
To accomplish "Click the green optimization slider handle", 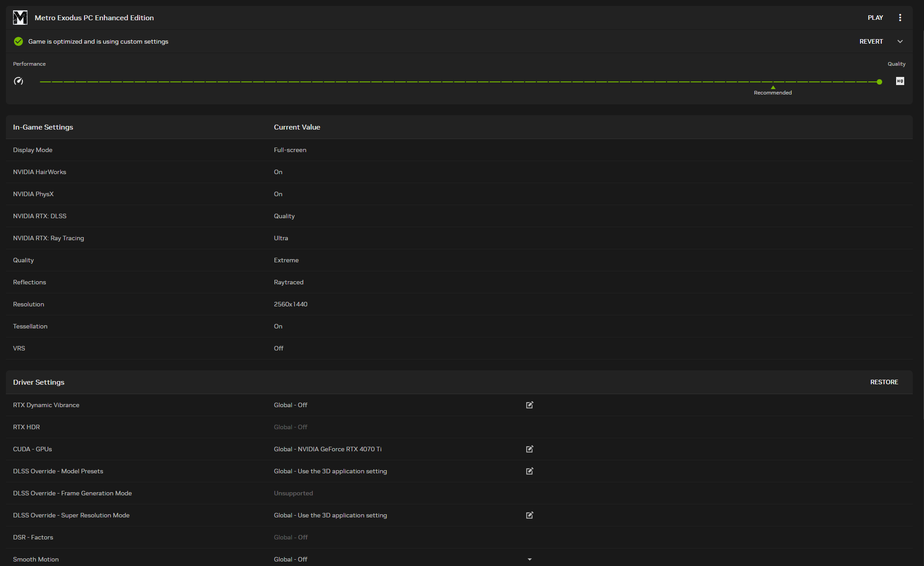I will pyautogui.click(x=879, y=82).
